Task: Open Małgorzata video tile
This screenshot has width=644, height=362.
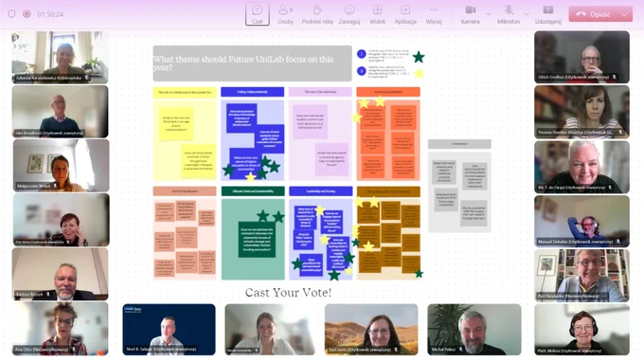Action: coord(61,166)
